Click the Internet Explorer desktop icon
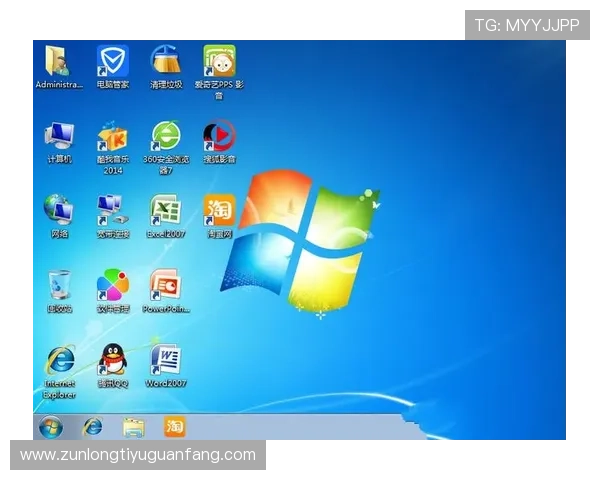 (x=59, y=360)
